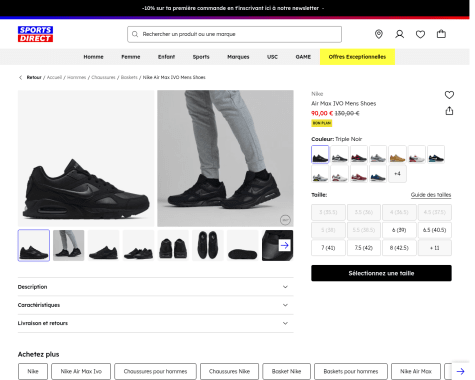Open the Homme menu
This screenshot has height=380, width=475.
point(93,57)
